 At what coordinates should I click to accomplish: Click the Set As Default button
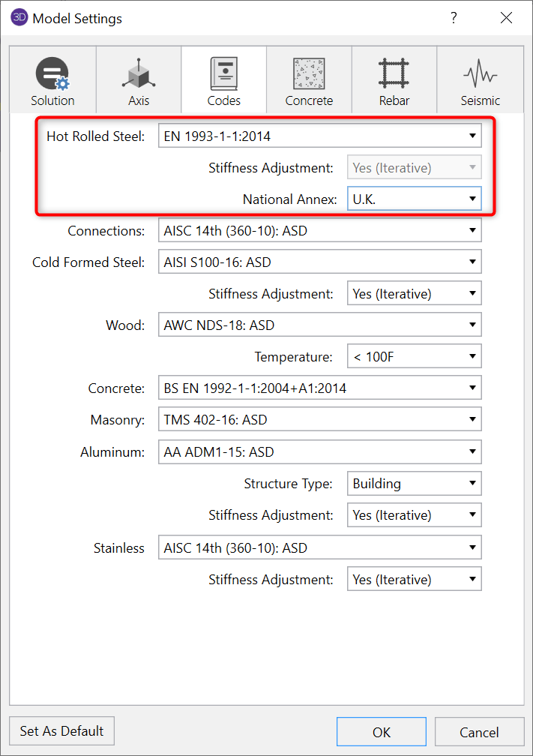pyautogui.click(x=62, y=730)
